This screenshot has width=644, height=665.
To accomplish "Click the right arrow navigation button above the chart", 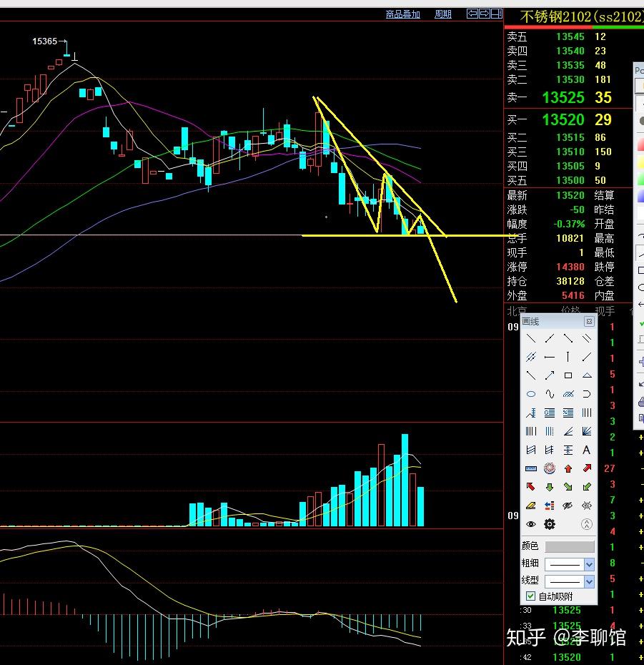I will (485, 14).
